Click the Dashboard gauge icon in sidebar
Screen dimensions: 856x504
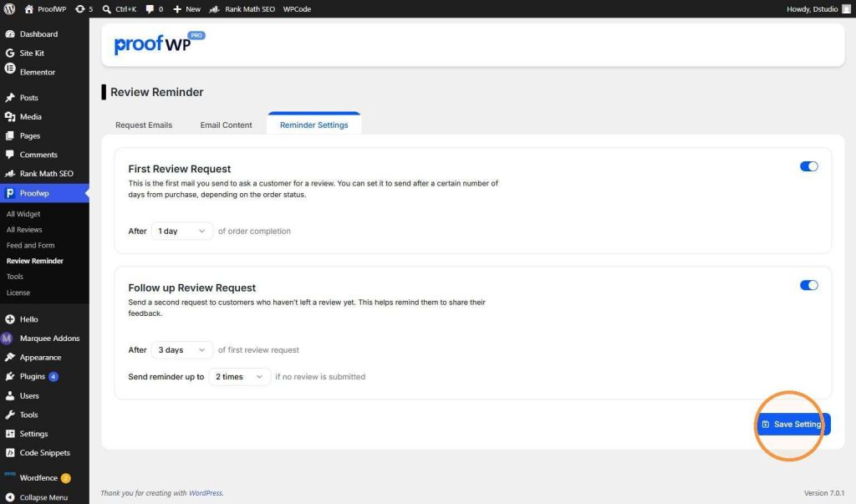pos(10,34)
